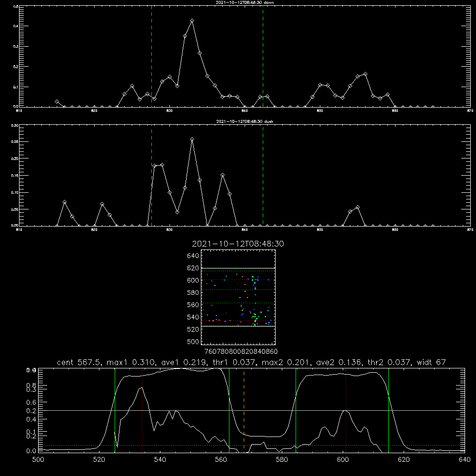The width and height of the screenshot is (476, 476).
Task: Click the 560 label on bottom plot x-axis
Action: click(x=221, y=460)
